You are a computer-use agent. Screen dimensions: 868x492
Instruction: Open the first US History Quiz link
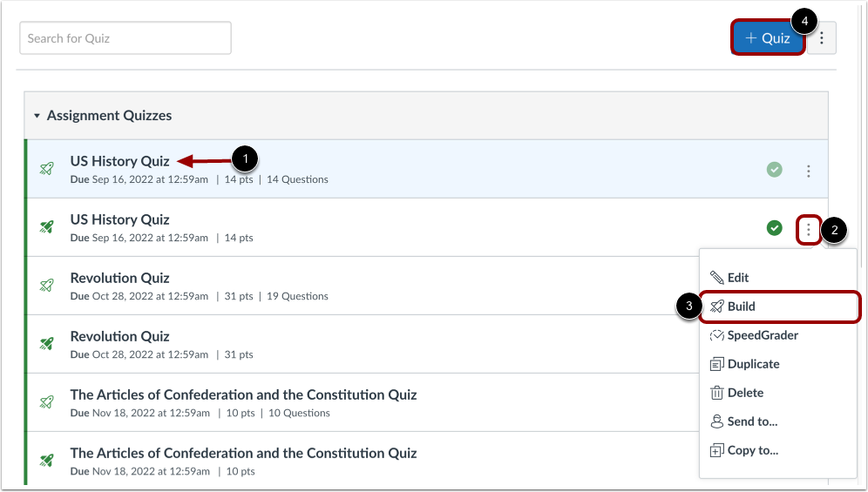119,161
